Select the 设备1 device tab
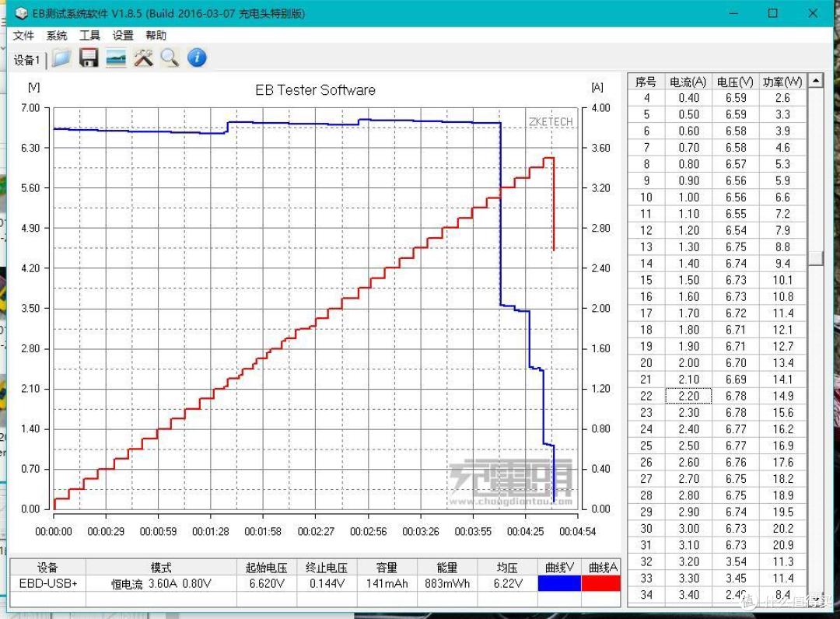840x619 pixels. click(26, 60)
